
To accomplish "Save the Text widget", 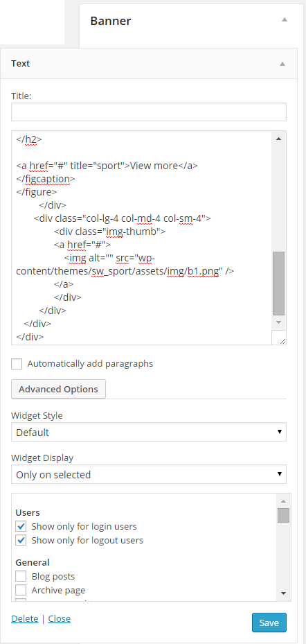I will 269,623.
